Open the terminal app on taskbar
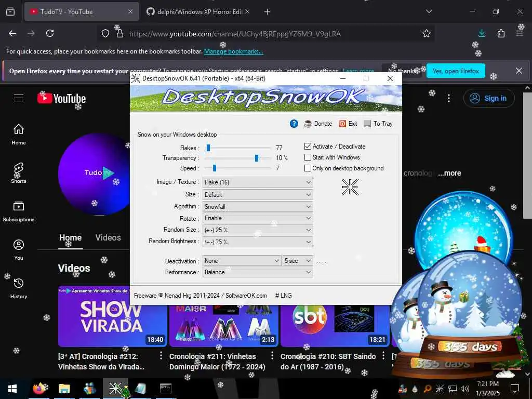Viewport: 532px width, 399px height. tap(166, 389)
